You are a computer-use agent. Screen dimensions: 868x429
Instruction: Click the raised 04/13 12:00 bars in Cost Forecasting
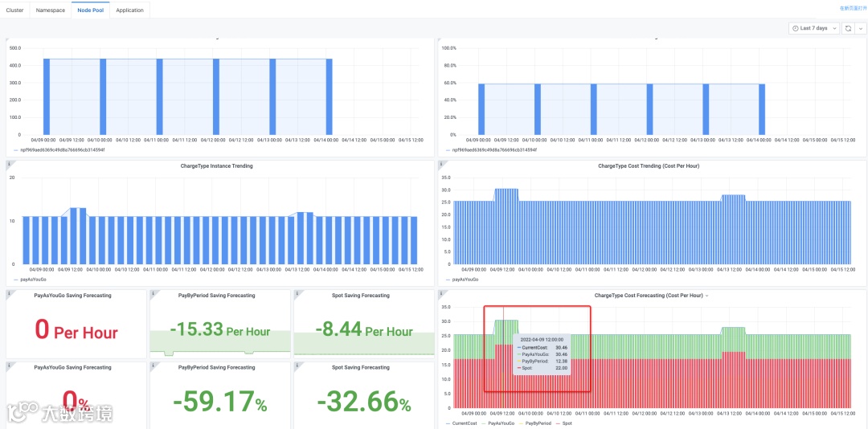[x=734, y=368]
